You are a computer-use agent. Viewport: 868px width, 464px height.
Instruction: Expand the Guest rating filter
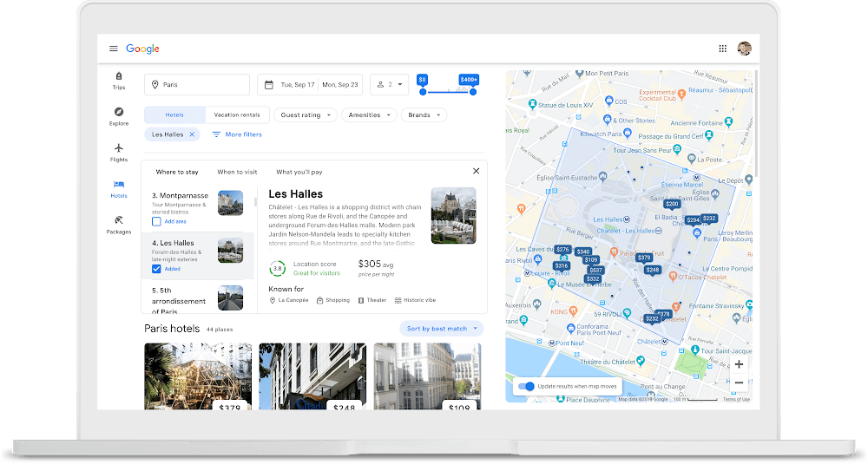click(x=305, y=115)
